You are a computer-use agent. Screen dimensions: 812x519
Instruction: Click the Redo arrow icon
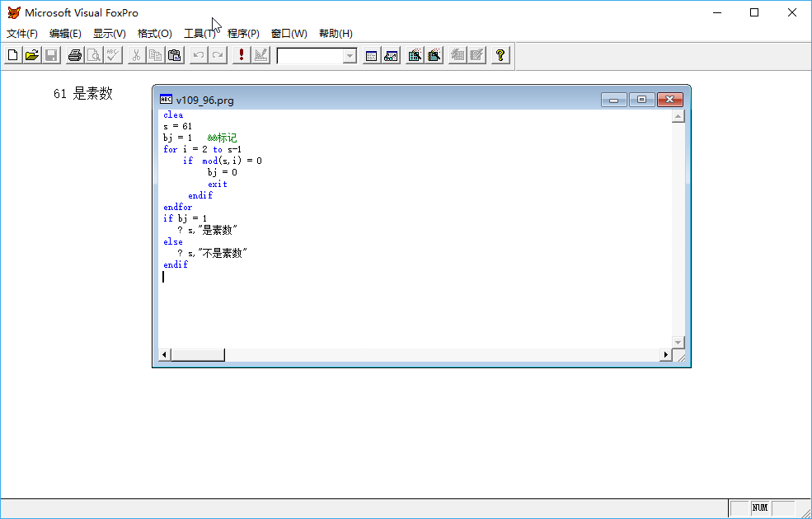[x=218, y=55]
